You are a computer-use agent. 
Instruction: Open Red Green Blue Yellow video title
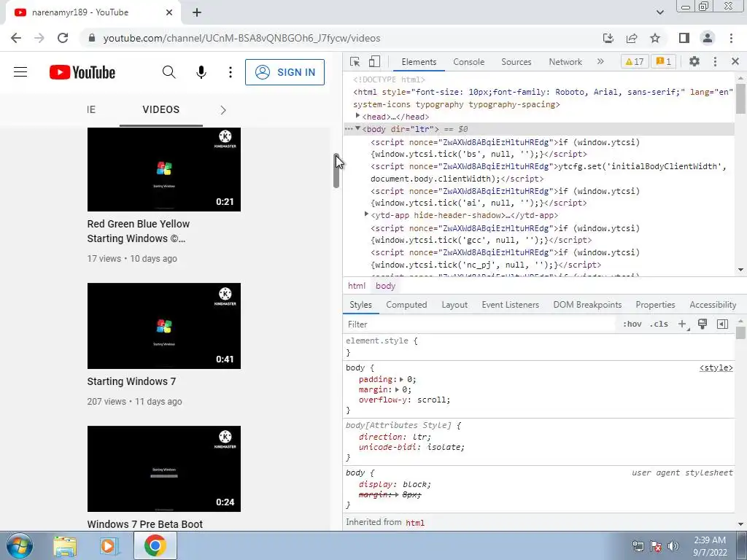[138, 231]
